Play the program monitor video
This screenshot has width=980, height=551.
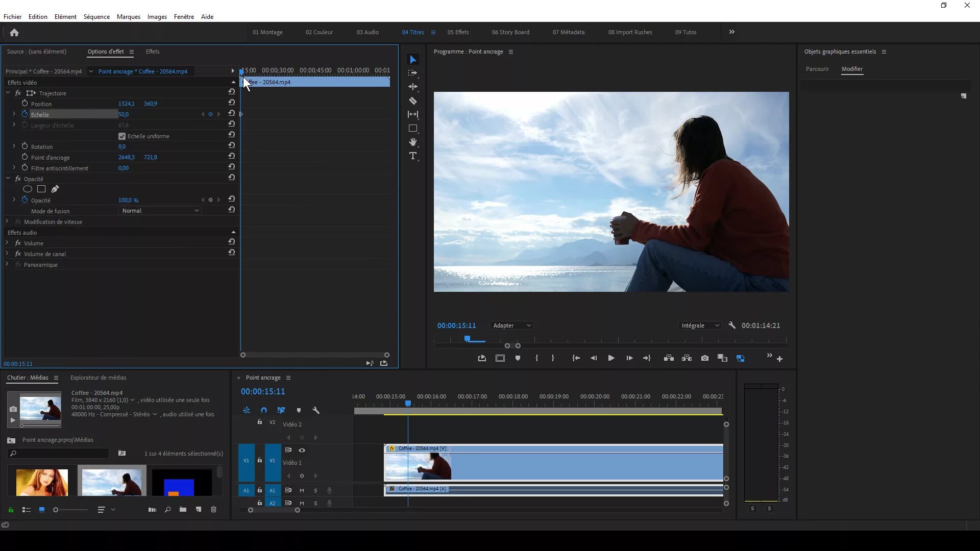(611, 358)
